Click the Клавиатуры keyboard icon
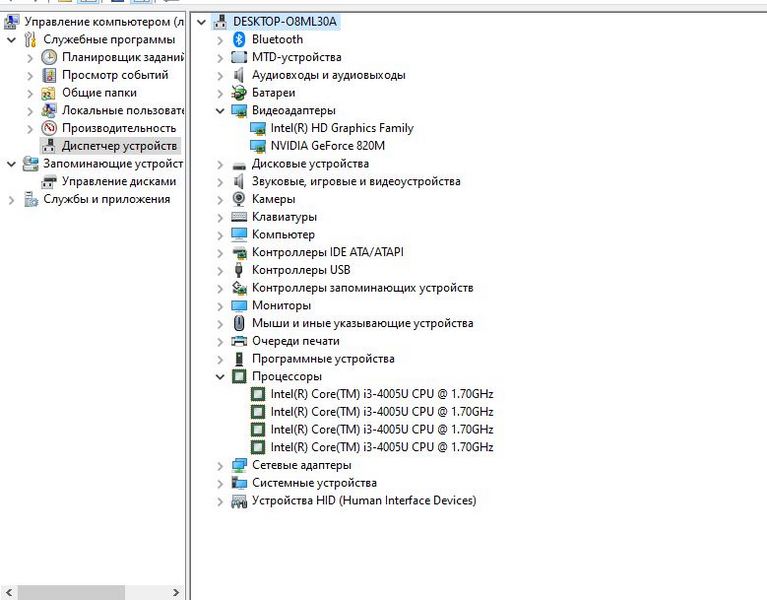767x600 pixels. 239,217
